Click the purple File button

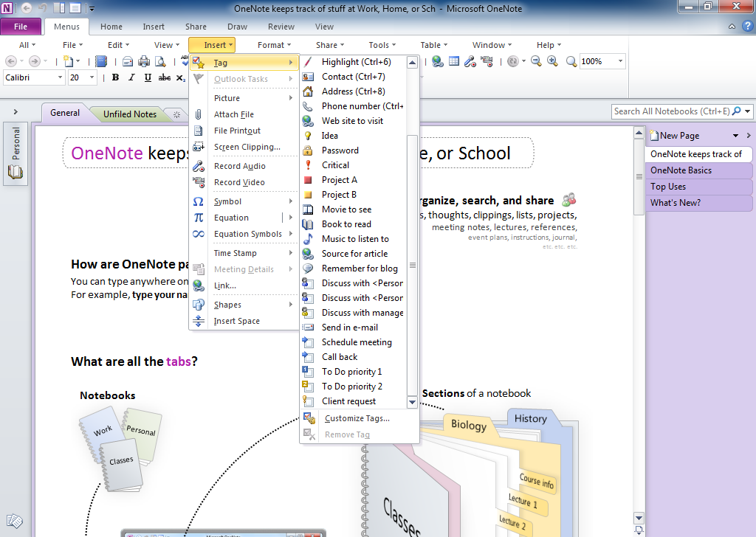point(21,27)
